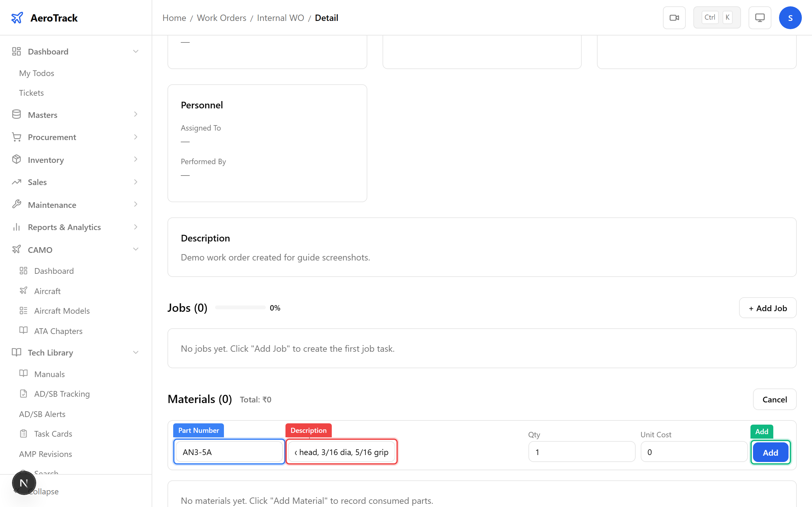This screenshot has height=507, width=812.
Task: Click the Procurement shopping cart icon
Action: coord(16,137)
